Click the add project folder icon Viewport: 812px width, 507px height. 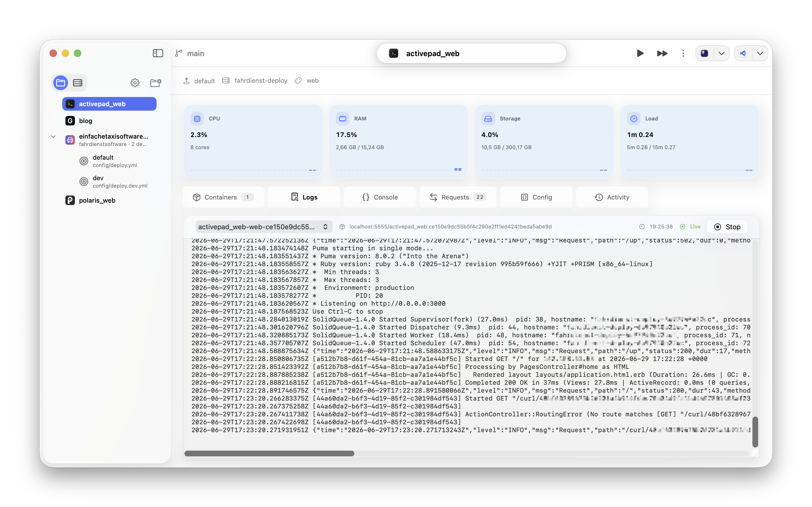pyautogui.click(x=156, y=82)
